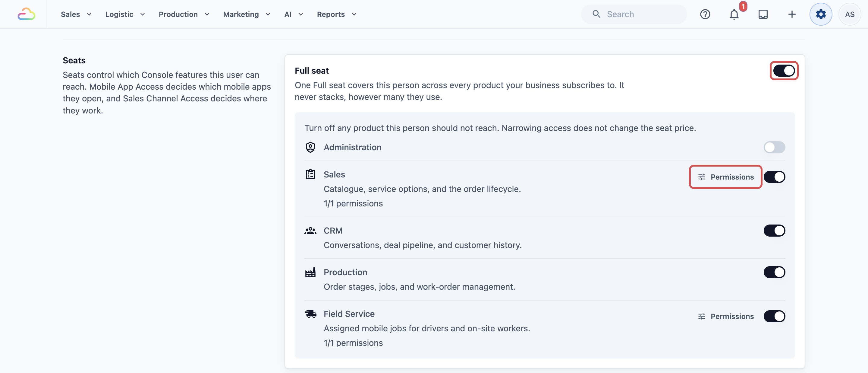Screen dimensions: 868x373
Task: Click "1/1 permissions" under Sales
Action: coord(353,204)
